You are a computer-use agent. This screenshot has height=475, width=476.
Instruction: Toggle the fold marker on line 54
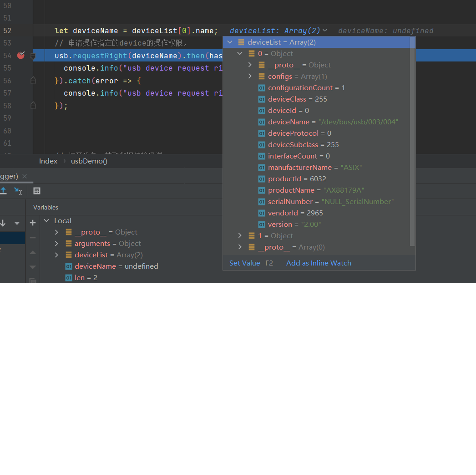(x=33, y=56)
